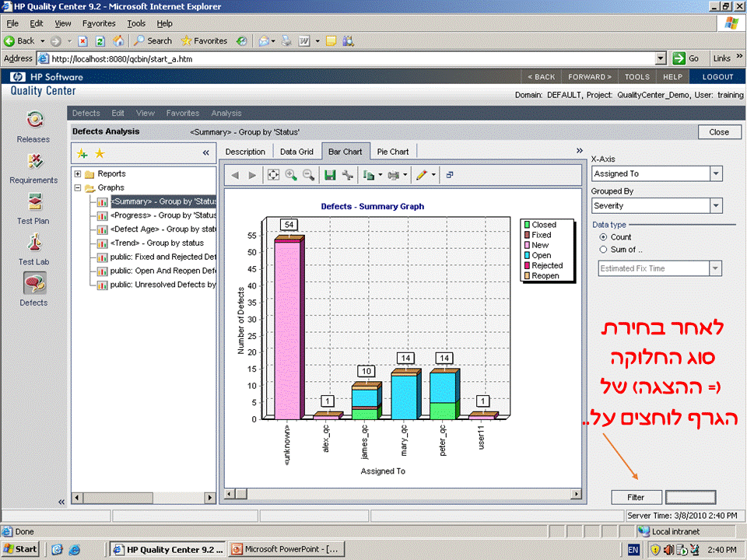747x560 pixels.
Task: Open the Defects module icon
Action: click(34, 283)
